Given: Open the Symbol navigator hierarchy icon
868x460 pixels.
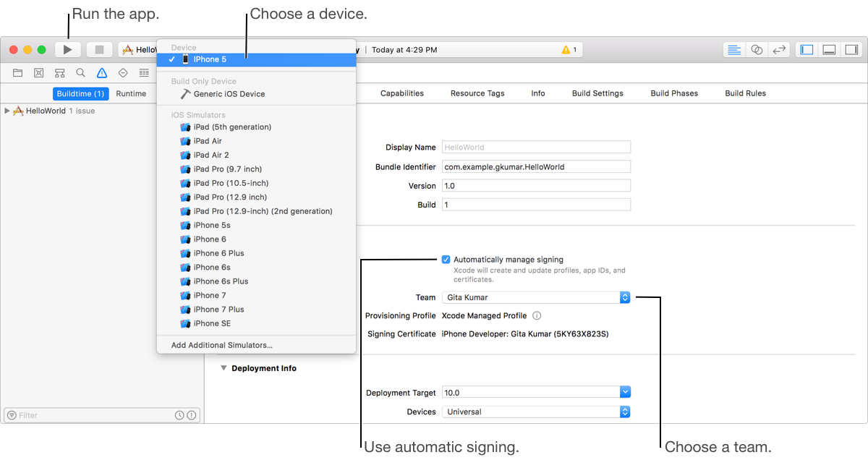Looking at the screenshot, I should click(x=59, y=73).
